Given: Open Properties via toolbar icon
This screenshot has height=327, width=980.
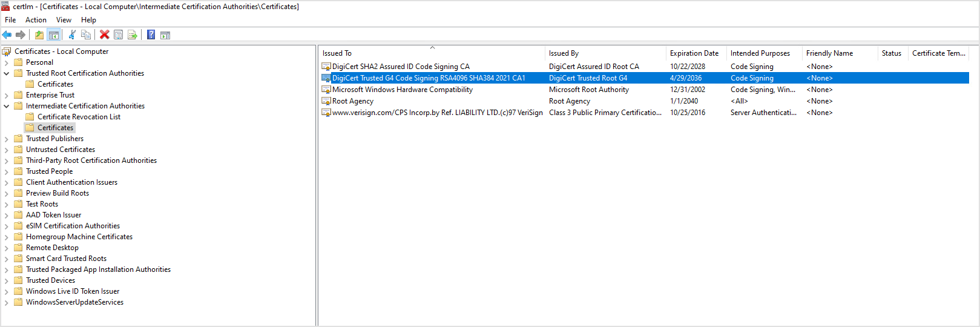Looking at the screenshot, I should tap(118, 35).
